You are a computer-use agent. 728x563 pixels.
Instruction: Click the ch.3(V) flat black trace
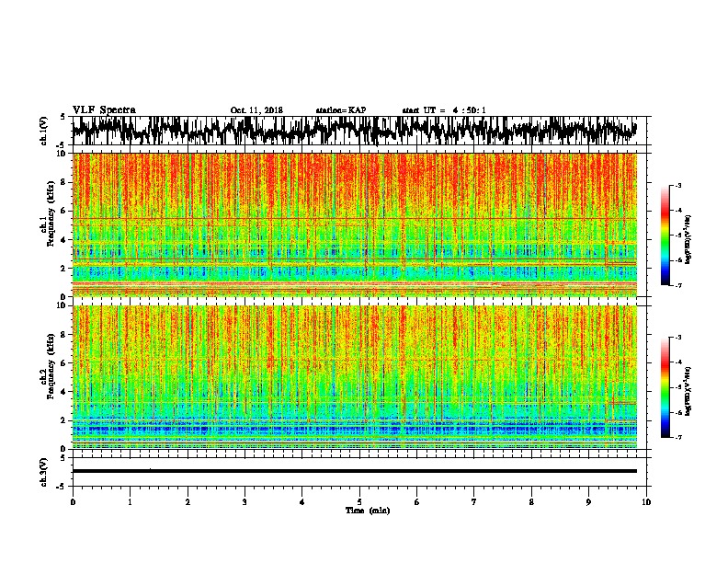tap(355, 471)
